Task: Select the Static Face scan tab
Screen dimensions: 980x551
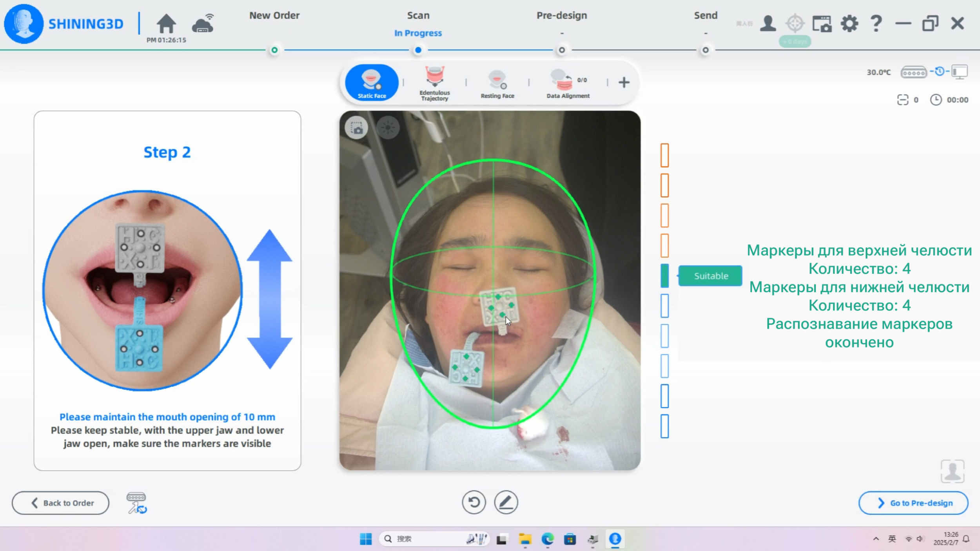Action: pyautogui.click(x=371, y=83)
